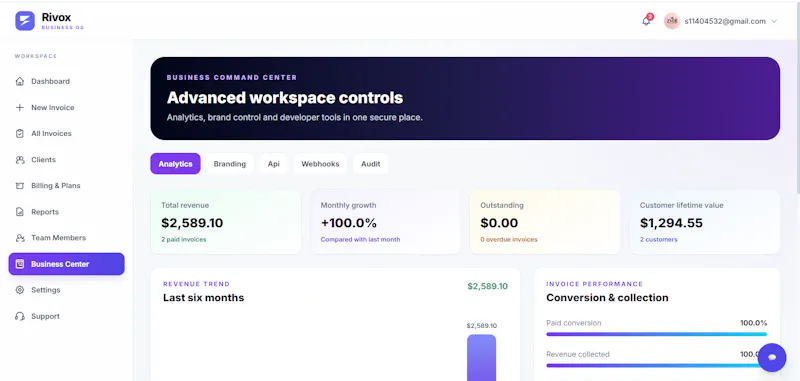Click the "2 paid invoices" text
800x381 pixels.
point(184,239)
